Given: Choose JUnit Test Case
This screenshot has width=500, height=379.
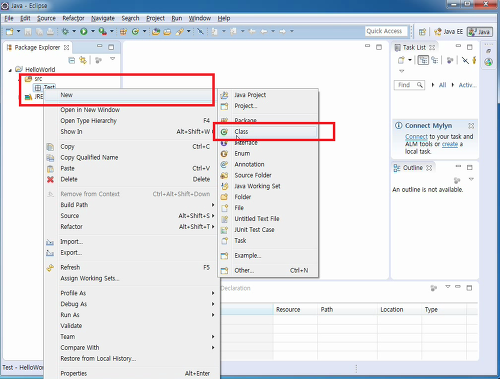Looking at the screenshot, I should 268,230.
